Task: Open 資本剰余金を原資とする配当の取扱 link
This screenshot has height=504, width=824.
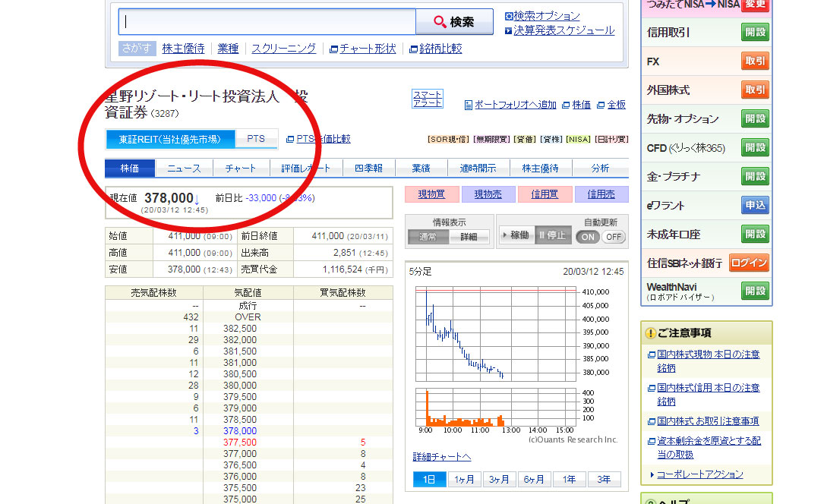Action: (709, 447)
